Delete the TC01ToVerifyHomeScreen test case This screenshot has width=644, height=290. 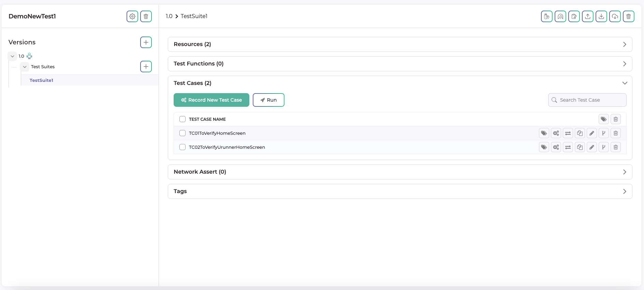pos(615,133)
